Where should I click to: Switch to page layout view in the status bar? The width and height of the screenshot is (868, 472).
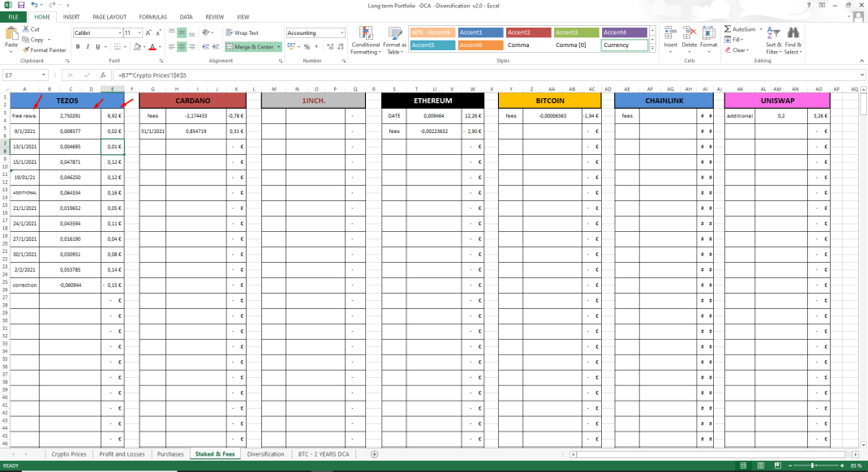(x=761, y=466)
